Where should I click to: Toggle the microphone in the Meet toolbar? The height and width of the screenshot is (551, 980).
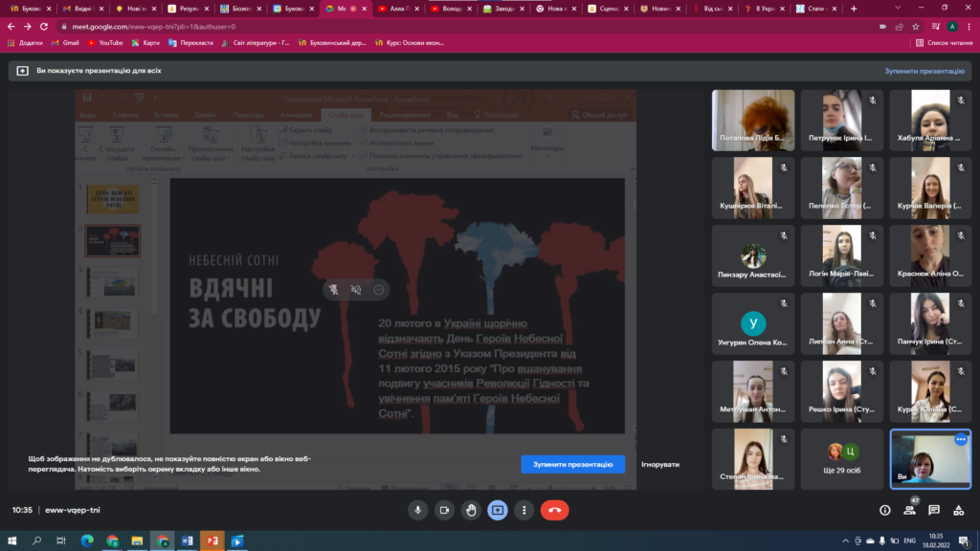tap(417, 510)
